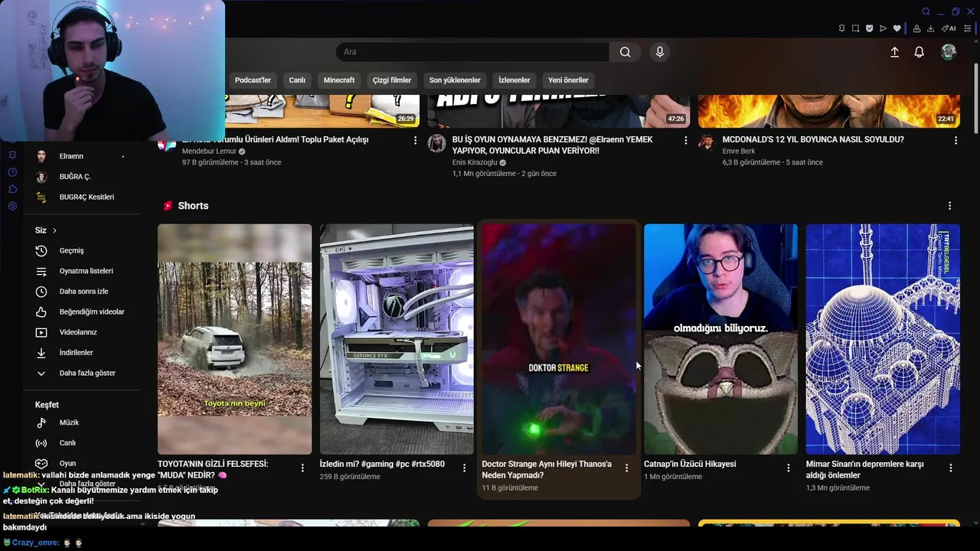Select the Minecraft filter chip
This screenshot has height=551, width=980.
(339, 80)
